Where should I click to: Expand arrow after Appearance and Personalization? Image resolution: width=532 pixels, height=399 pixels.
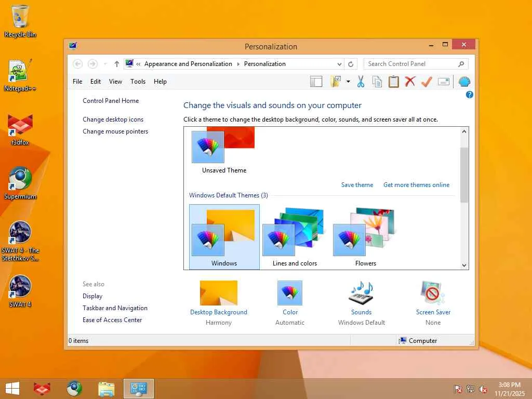coord(238,64)
